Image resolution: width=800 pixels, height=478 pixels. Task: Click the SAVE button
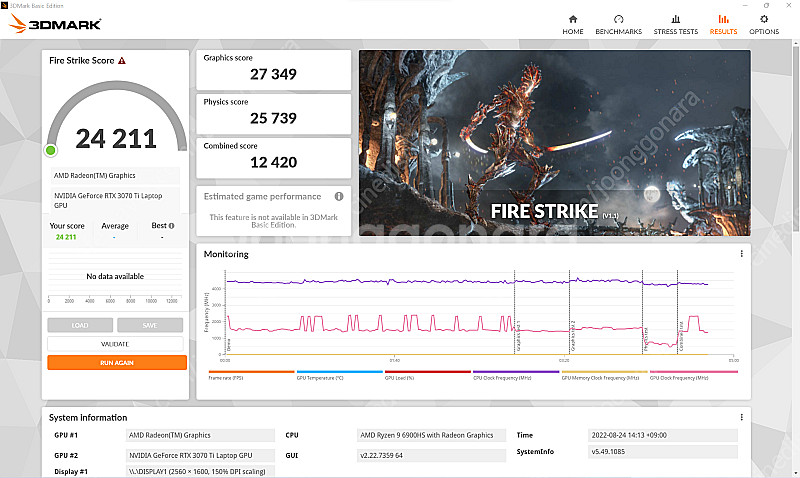tap(150, 325)
